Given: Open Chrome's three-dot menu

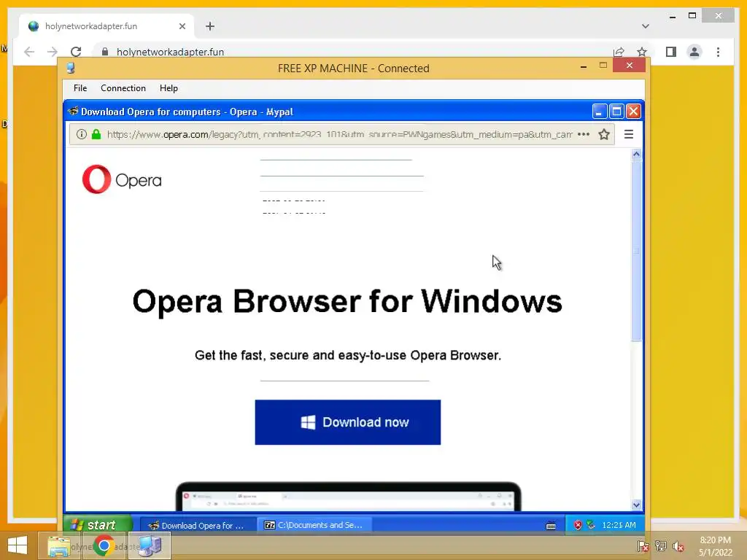Looking at the screenshot, I should pyautogui.click(x=718, y=52).
